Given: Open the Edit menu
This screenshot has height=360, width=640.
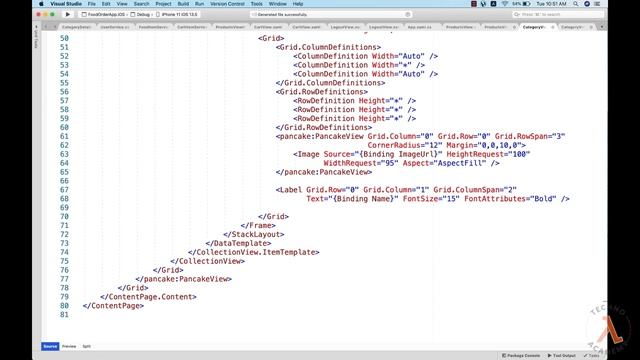Looking at the screenshot, I should tap(106, 4).
